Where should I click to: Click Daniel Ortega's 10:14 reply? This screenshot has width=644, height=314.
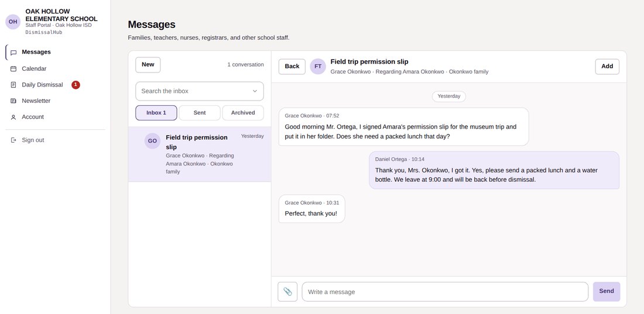pyautogui.click(x=494, y=170)
